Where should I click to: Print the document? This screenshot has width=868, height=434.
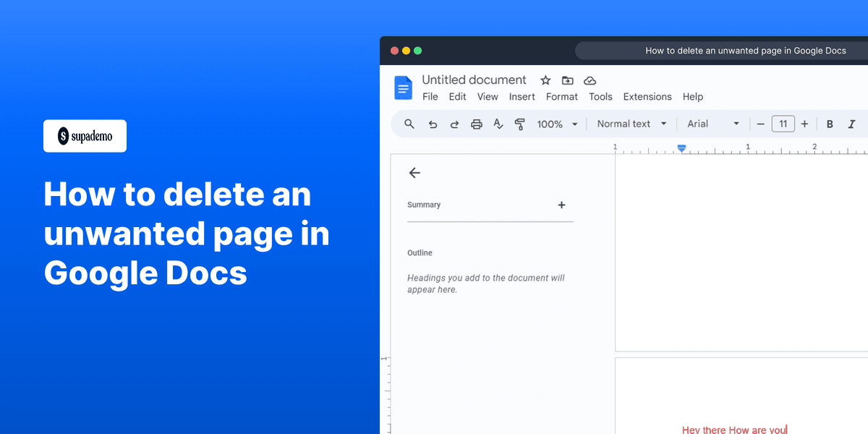coord(476,124)
